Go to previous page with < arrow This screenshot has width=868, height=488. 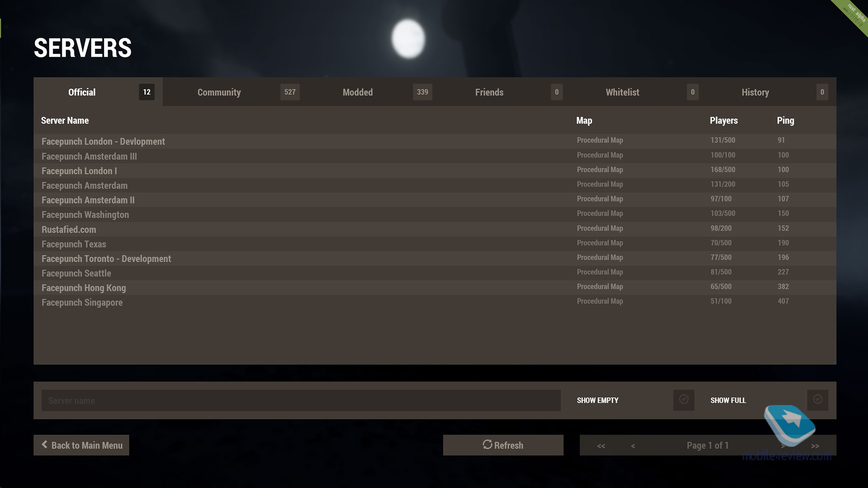[633, 446]
